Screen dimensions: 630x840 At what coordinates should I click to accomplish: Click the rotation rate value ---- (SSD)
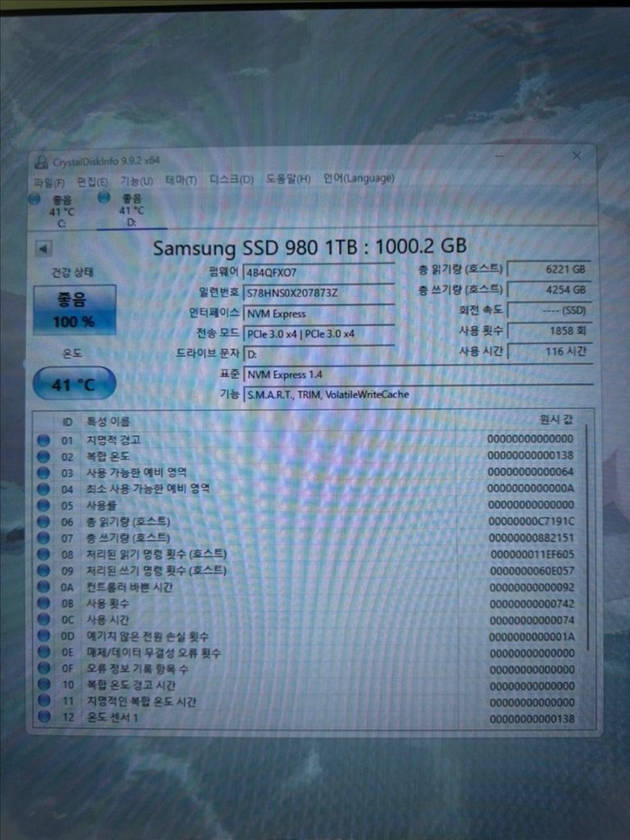pos(549,310)
